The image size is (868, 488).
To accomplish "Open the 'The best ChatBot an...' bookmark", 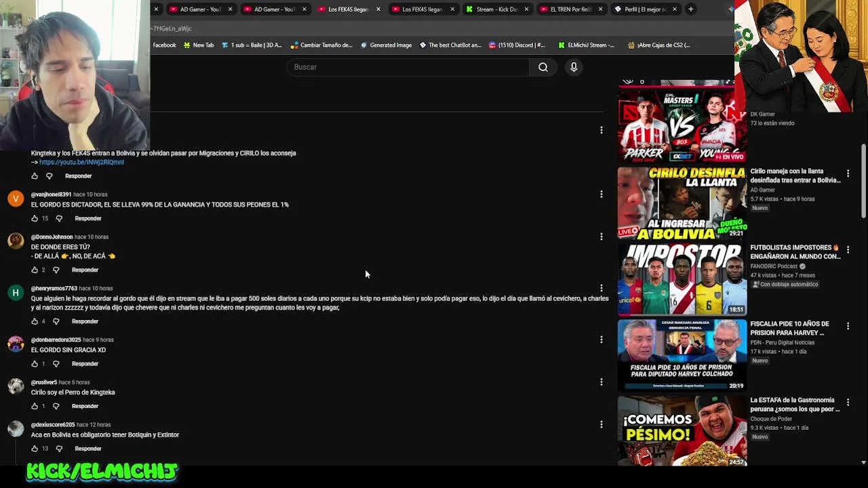I will 450,45.
